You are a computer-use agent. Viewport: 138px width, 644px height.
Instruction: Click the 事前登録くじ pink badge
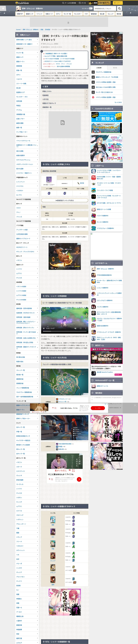pos(118,374)
